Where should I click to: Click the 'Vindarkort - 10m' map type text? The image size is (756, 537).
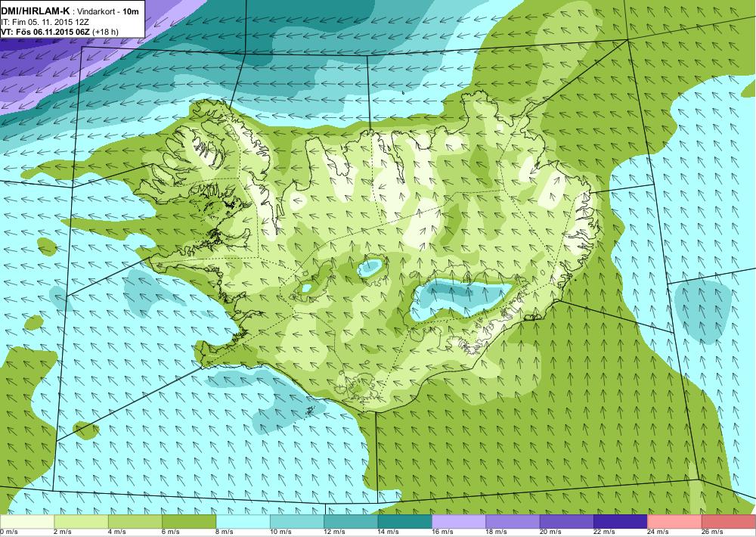click(106, 11)
